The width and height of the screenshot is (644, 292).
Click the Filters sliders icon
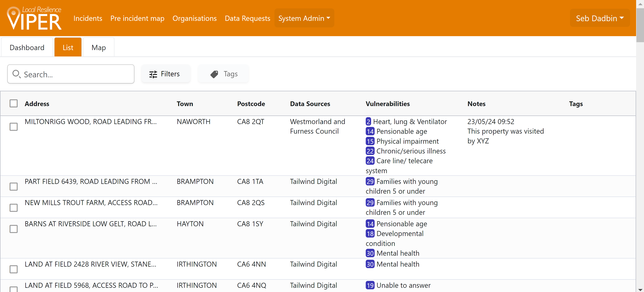click(x=153, y=74)
